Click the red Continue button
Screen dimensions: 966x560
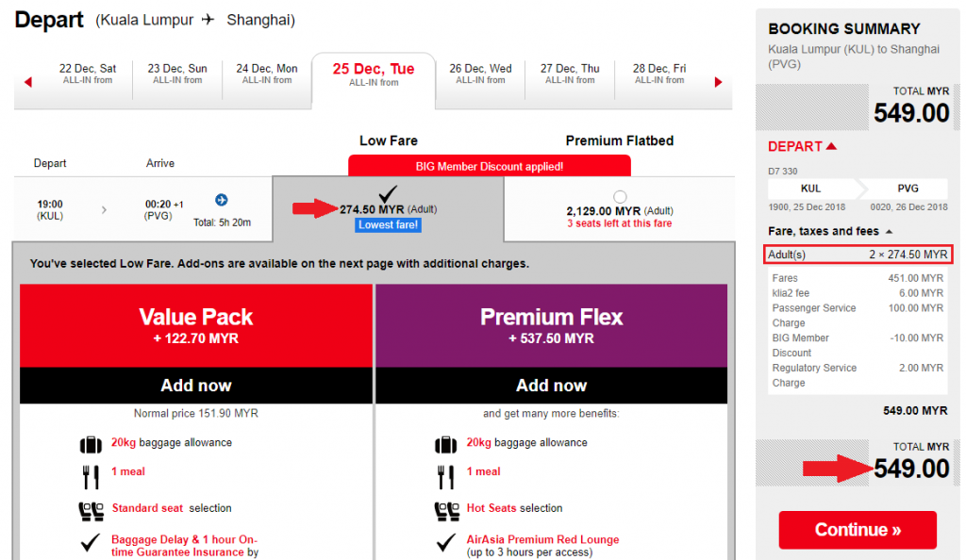coord(858,529)
